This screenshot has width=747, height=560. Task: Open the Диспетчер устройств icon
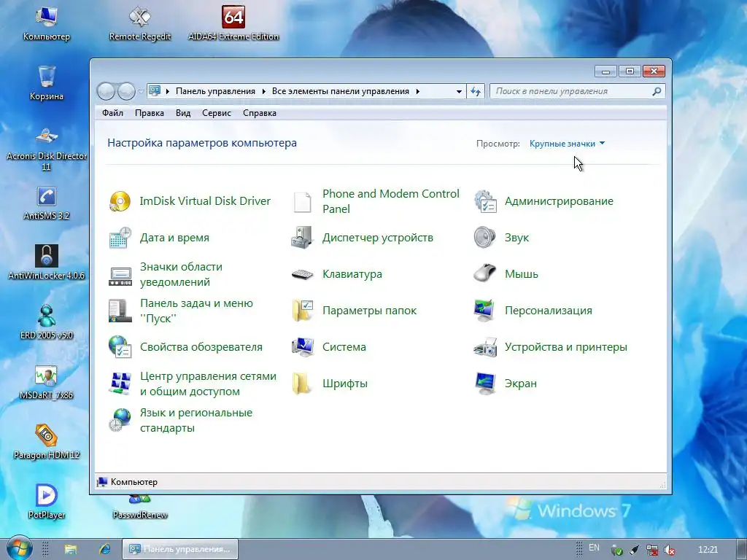click(x=303, y=238)
